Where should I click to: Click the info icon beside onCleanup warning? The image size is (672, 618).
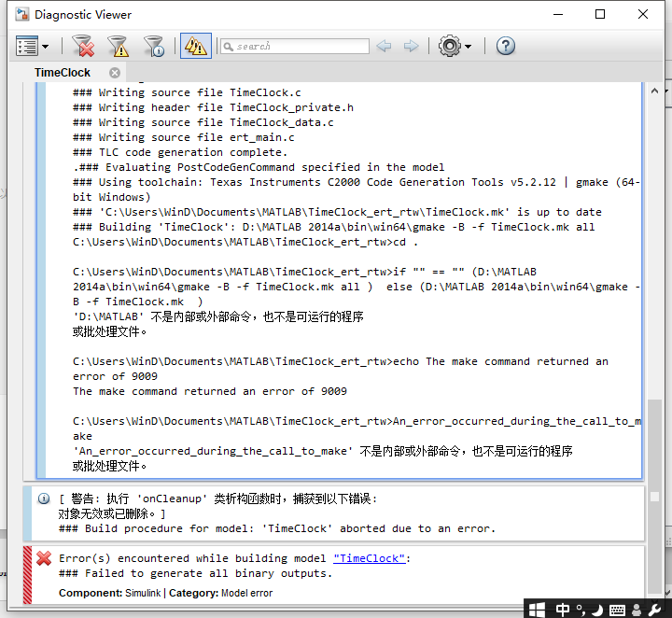(x=44, y=499)
